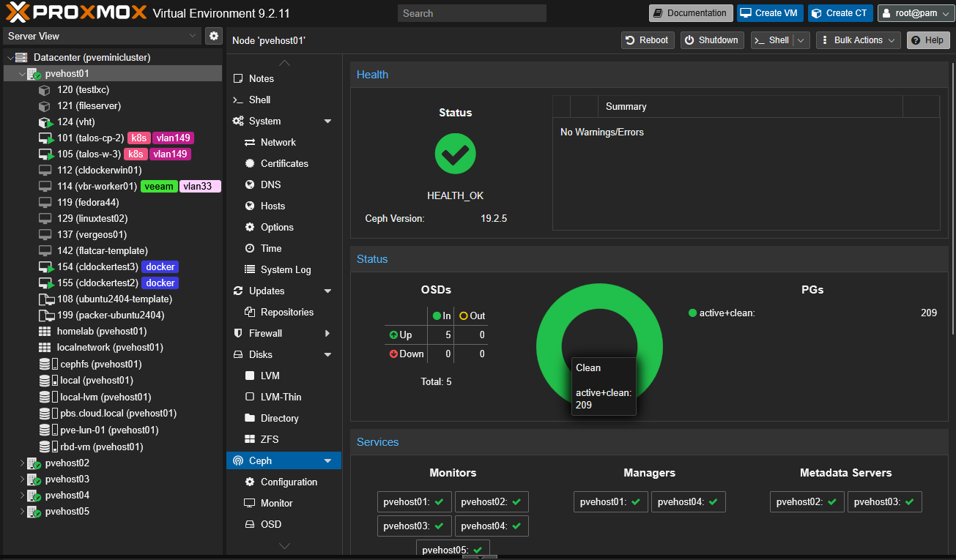Click the ZFS grid icon

point(250,439)
